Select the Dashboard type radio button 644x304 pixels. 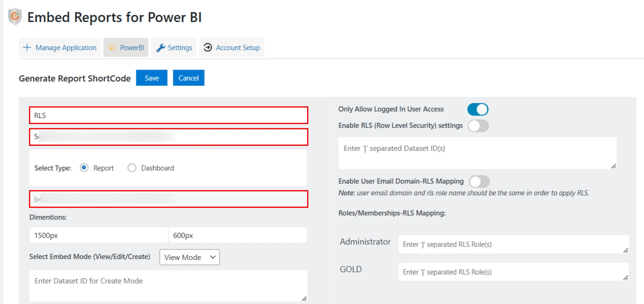(x=132, y=168)
